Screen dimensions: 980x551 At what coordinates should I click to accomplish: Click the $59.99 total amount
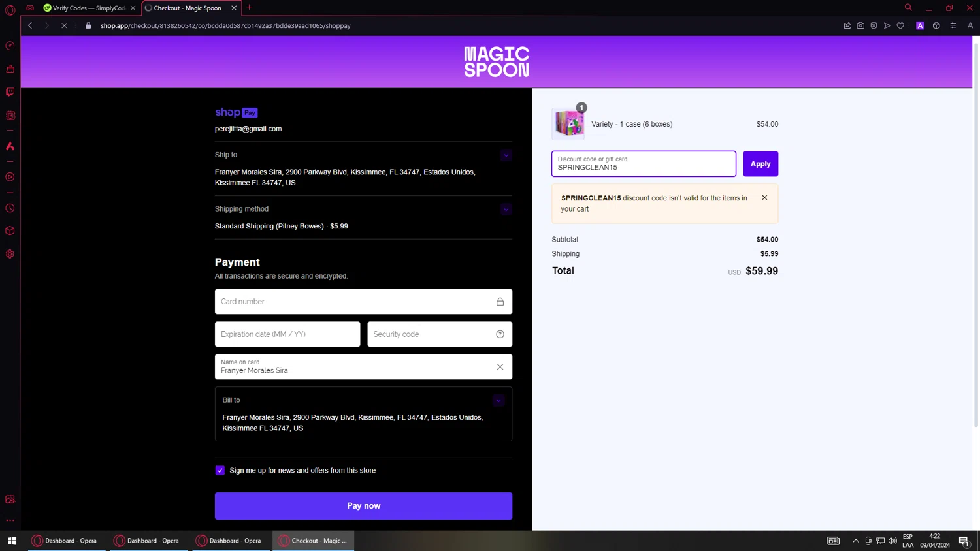[762, 271]
